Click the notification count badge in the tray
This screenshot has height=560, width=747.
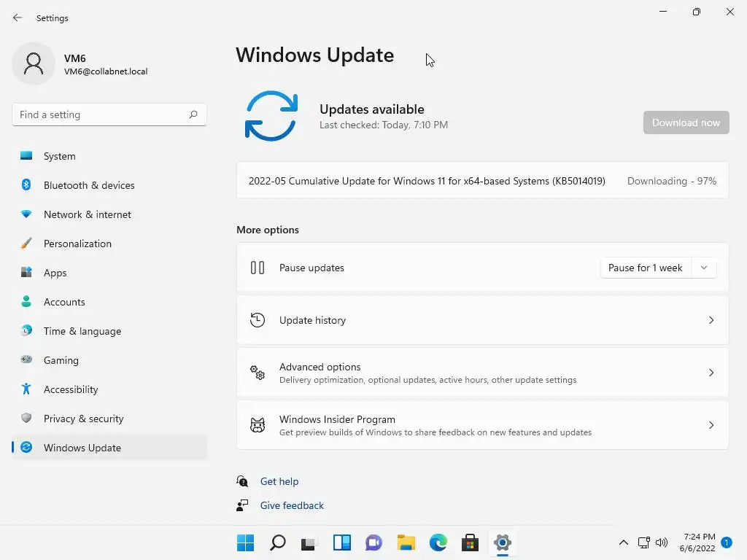pyautogui.click(x=727, y=542)
